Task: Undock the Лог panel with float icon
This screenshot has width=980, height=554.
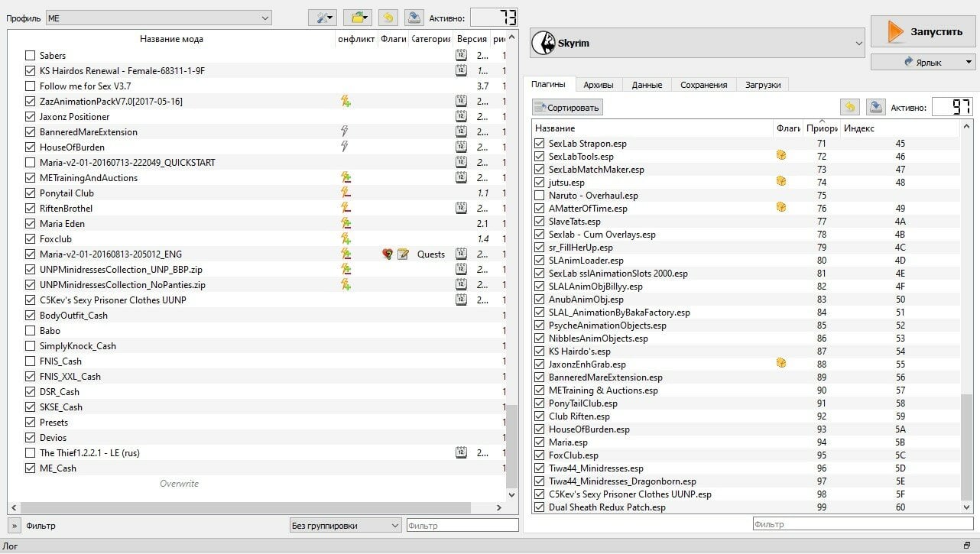Action: pyautogui.click(x=967, y=546)
